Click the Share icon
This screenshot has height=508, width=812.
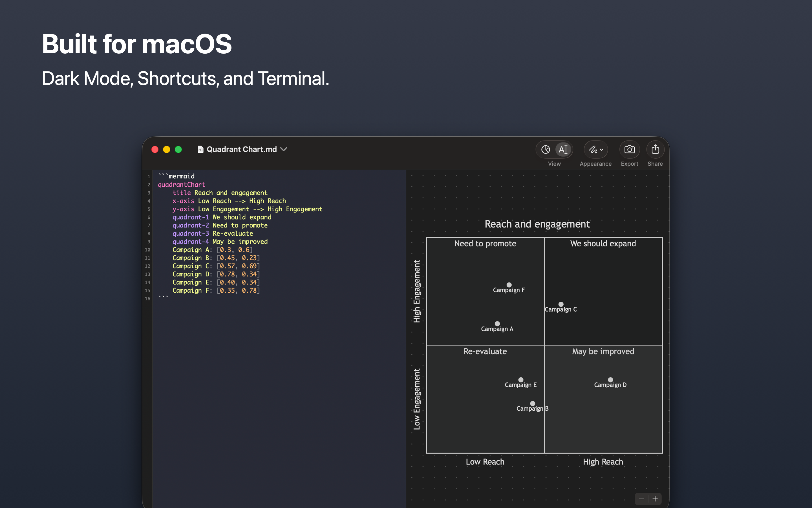[x=655, y=150]
